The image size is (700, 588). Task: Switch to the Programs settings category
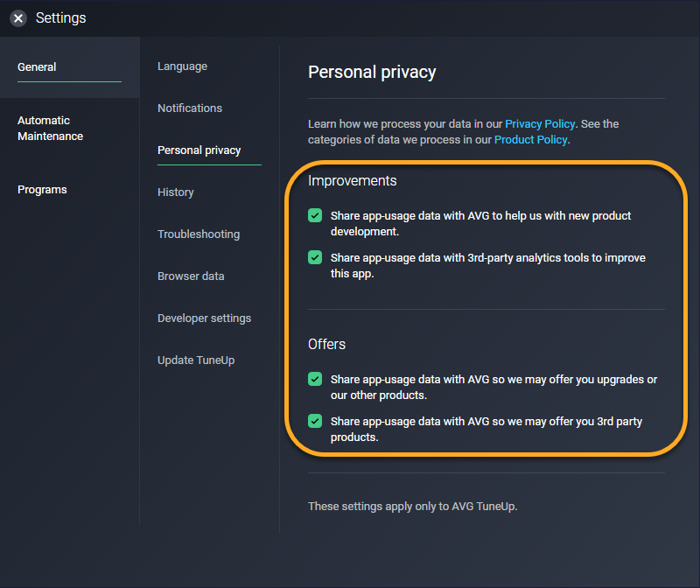pyautogui.click(x=42, y=190)
